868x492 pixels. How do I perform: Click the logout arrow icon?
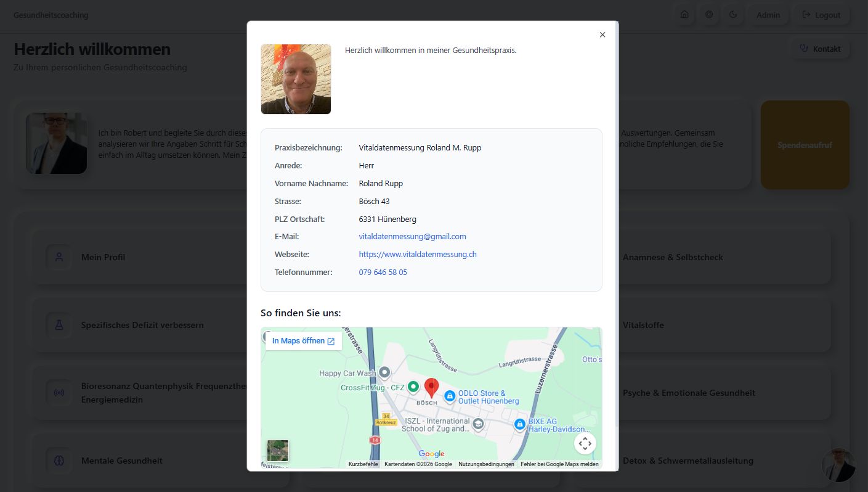[x=807, y=15]
